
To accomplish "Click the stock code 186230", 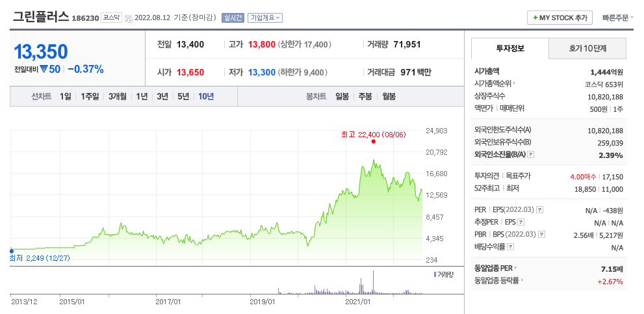I will [x=85, y=18].
